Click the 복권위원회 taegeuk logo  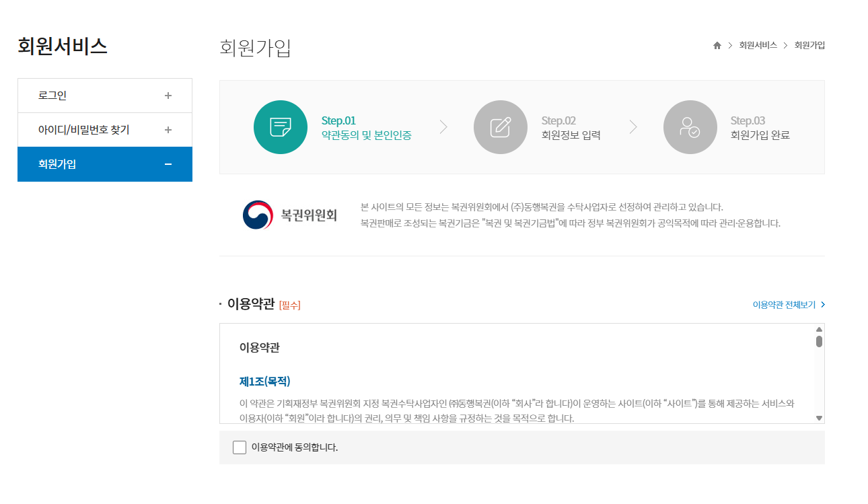pyautogui.click(x=258, y=215)
